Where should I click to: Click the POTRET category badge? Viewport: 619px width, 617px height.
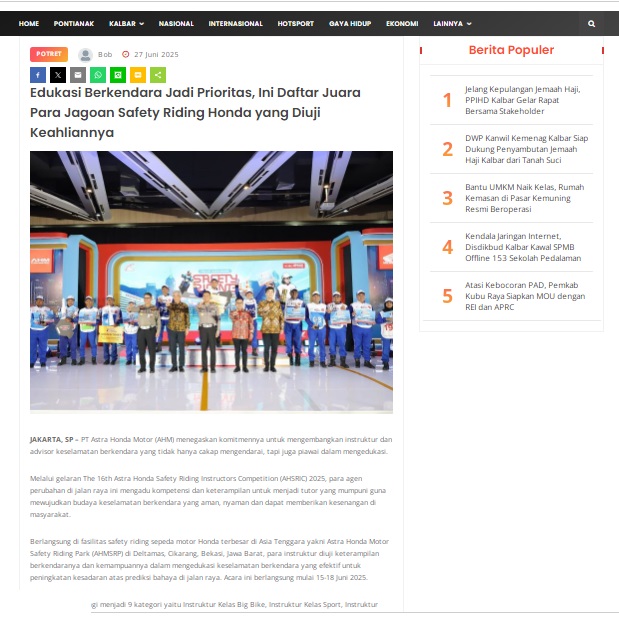[x=49, y=54]
